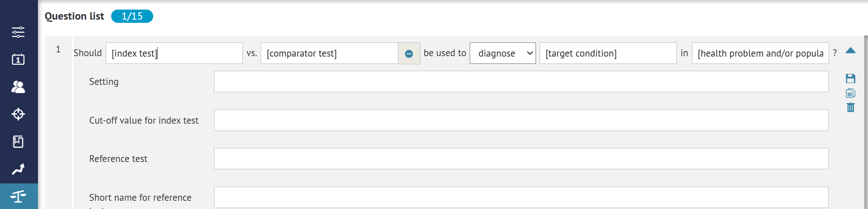Save the question with the floppy disk icon
868x209 pixels.
point(851,78)
